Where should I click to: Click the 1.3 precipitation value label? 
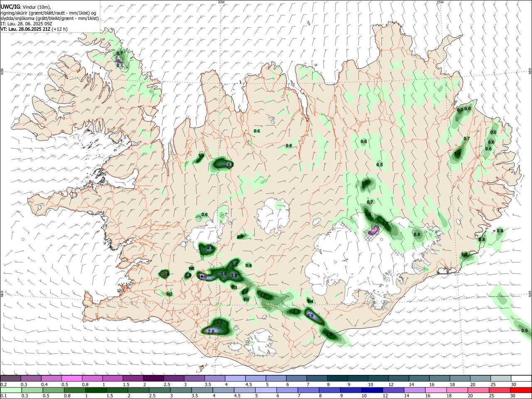tap(234, 288)
